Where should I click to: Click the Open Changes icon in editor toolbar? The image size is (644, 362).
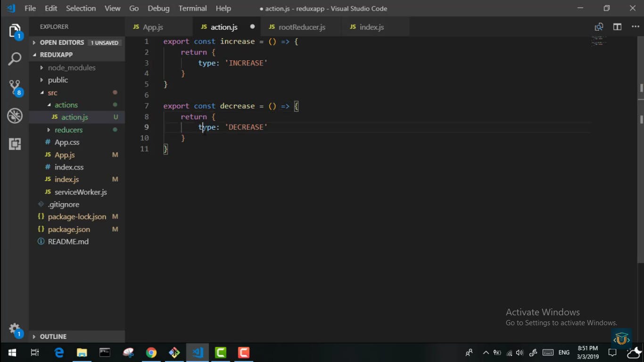pos(599,27)
